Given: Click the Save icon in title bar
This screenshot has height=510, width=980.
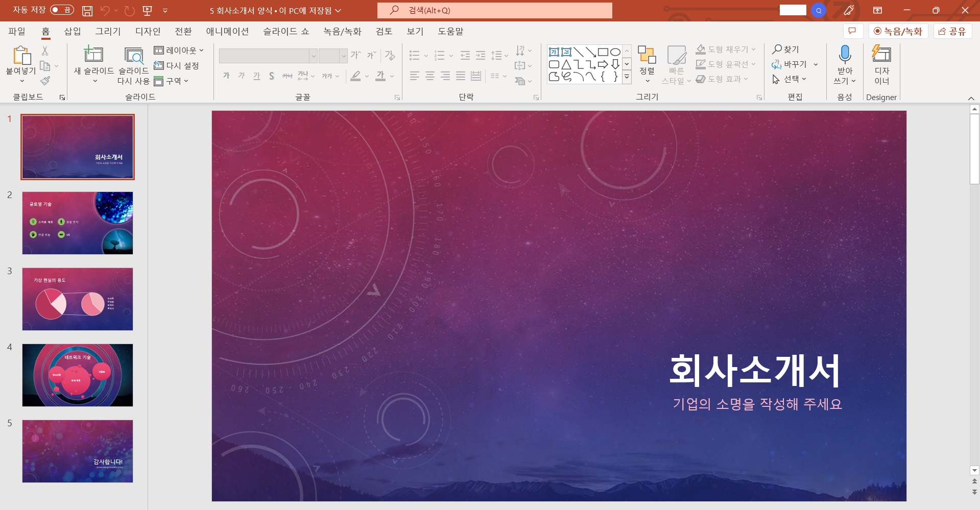Looking at the screenshot, I should pyautogui.click(x=87, y=10).
